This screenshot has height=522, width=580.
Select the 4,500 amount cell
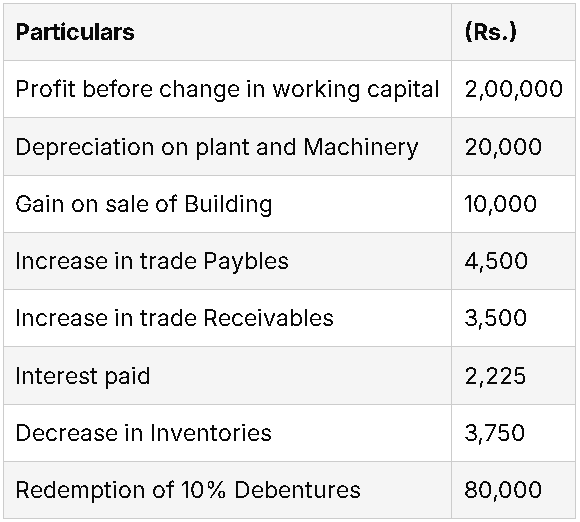513,261
